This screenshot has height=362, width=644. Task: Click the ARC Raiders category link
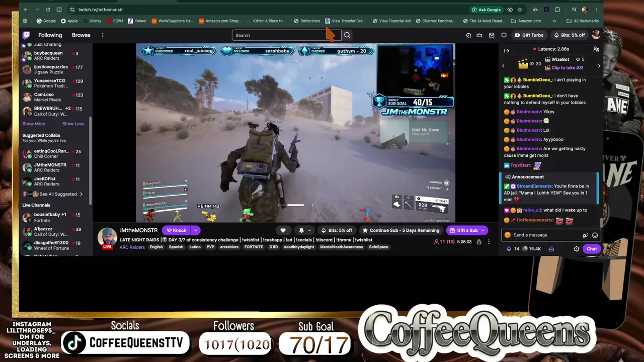(132, 247)
